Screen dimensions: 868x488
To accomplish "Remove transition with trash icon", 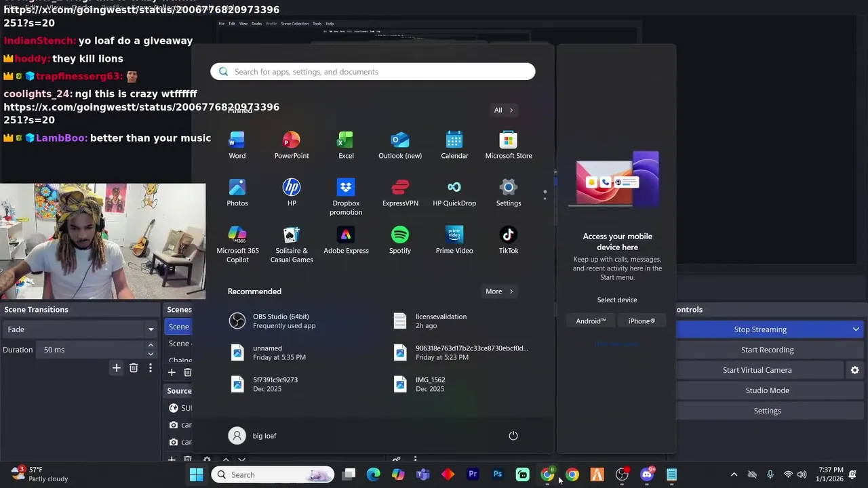I will [134, 367].
